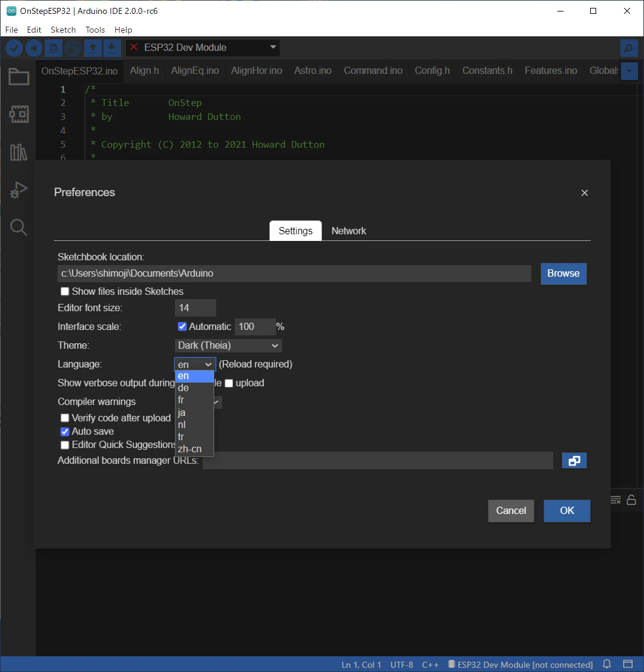Click the output lock icon
The image size is (644, 672).
[x=631, y=499]
